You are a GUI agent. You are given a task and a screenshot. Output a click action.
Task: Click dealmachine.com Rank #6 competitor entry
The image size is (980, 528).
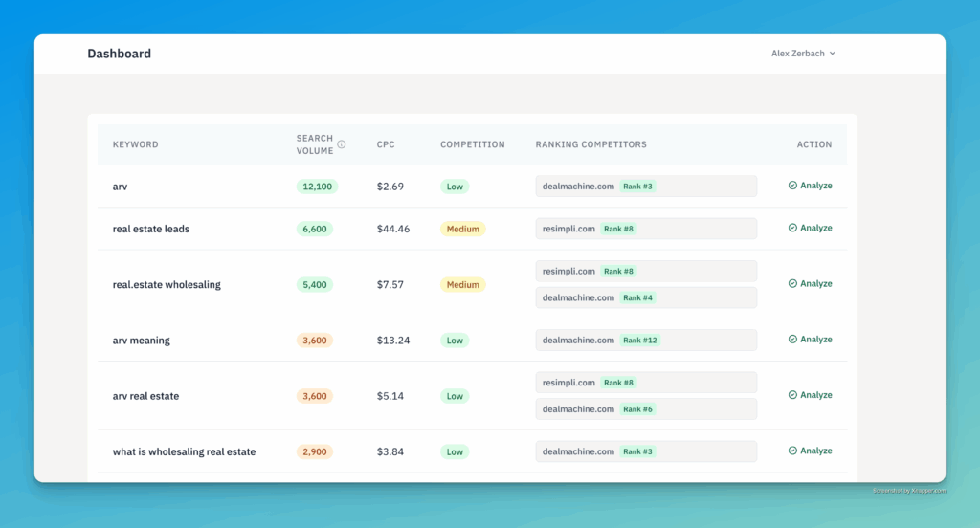645,409
